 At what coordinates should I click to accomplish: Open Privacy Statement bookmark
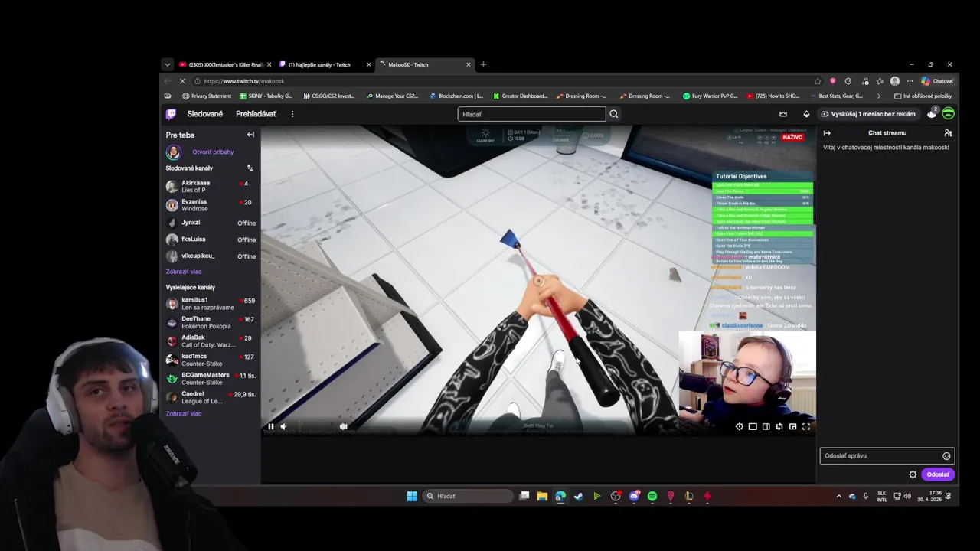[x=207, y=96]
